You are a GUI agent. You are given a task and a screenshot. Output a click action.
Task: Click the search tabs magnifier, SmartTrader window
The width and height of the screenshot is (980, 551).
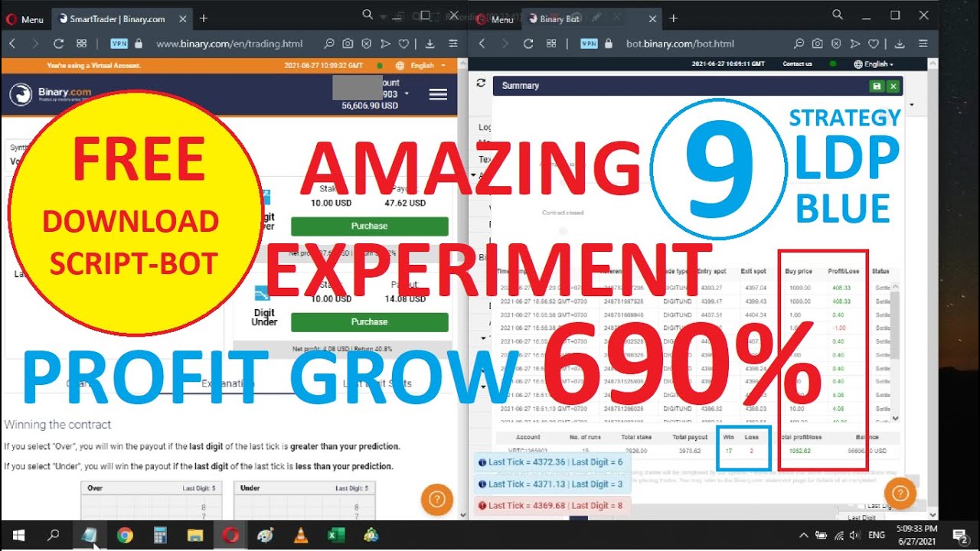pos(367,15)
